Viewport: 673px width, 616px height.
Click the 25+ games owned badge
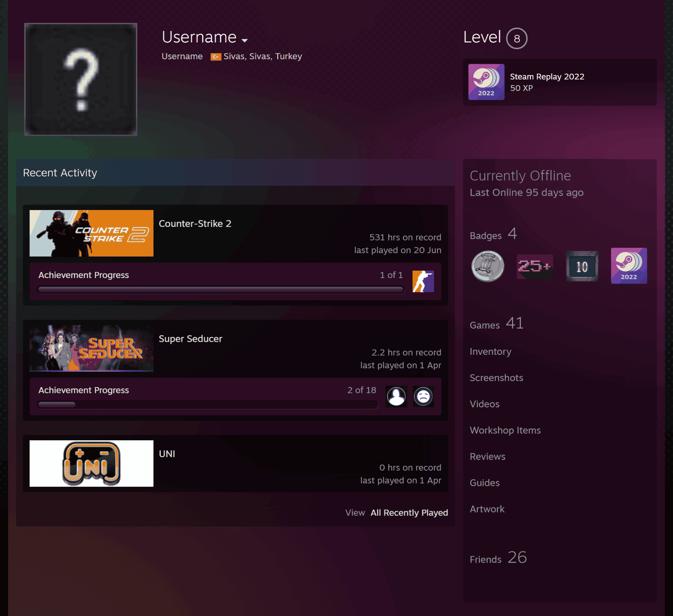[535, 266]
